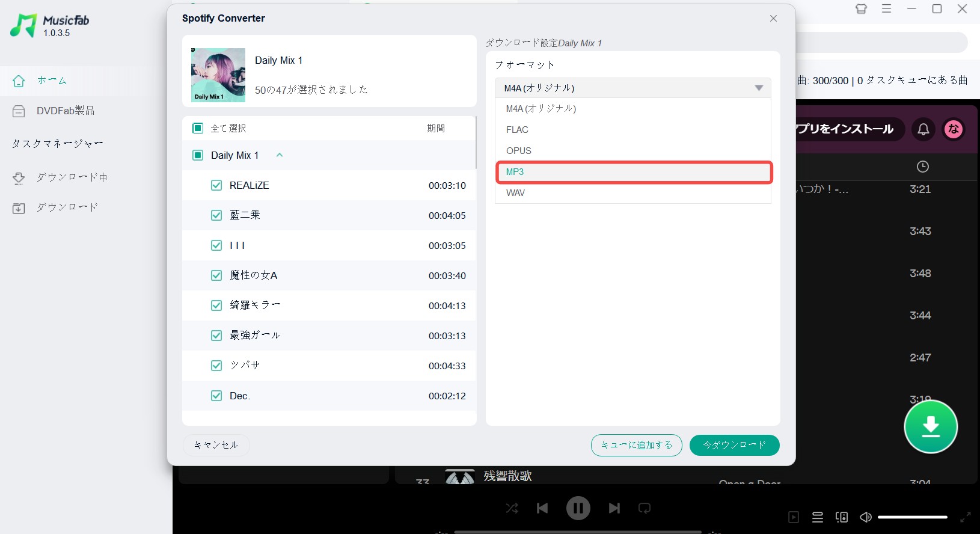Click the 今ダウンロード button

(735, 445)
